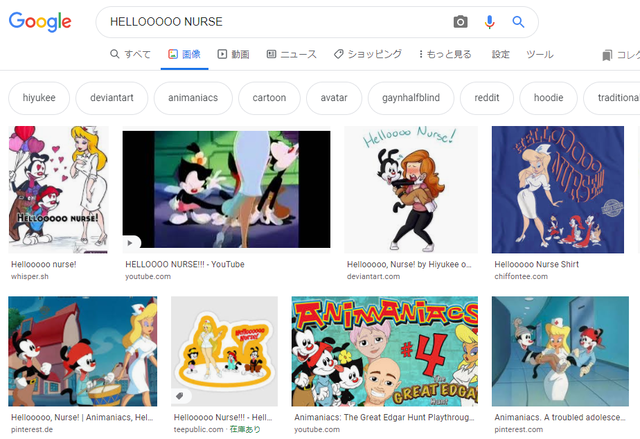Open the Animaniacs Great Edgar Hunt thumbnail
Viewport: 640px width, 439px height.
[x=384, y=351]
